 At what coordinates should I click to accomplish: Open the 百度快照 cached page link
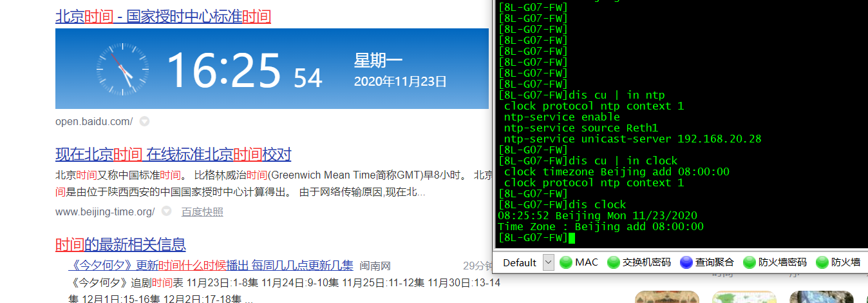click(x=202, y=212)
